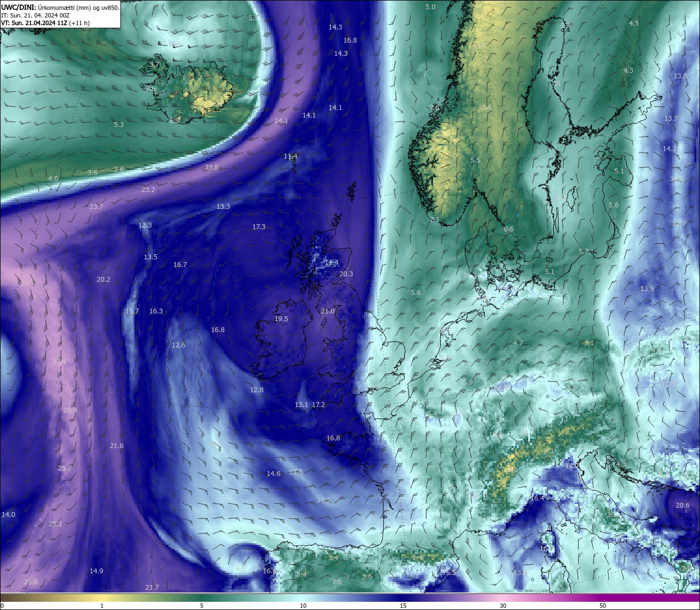The height and width of the screenshot is (610, 700).
Task: Click the '20.2' map value
Action: pos(103,280)
